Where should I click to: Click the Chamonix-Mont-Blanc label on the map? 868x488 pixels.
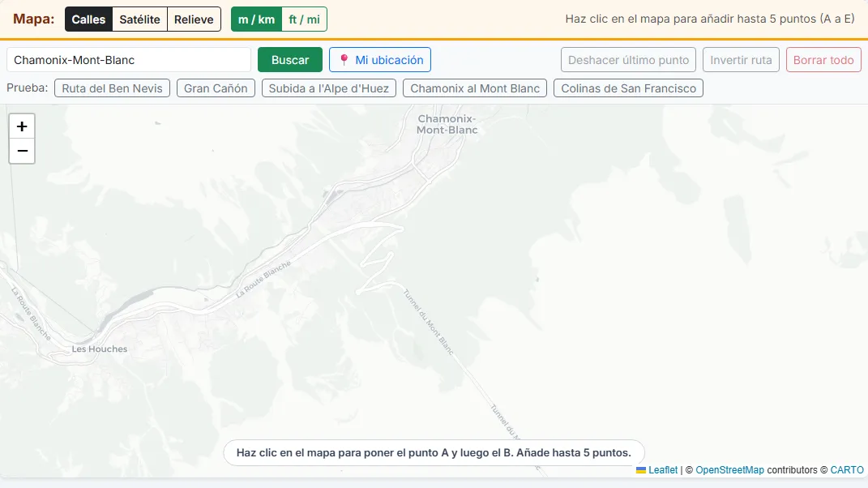447,124
